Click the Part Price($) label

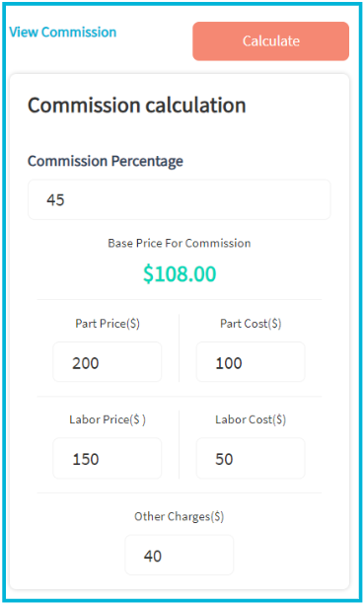108,324
